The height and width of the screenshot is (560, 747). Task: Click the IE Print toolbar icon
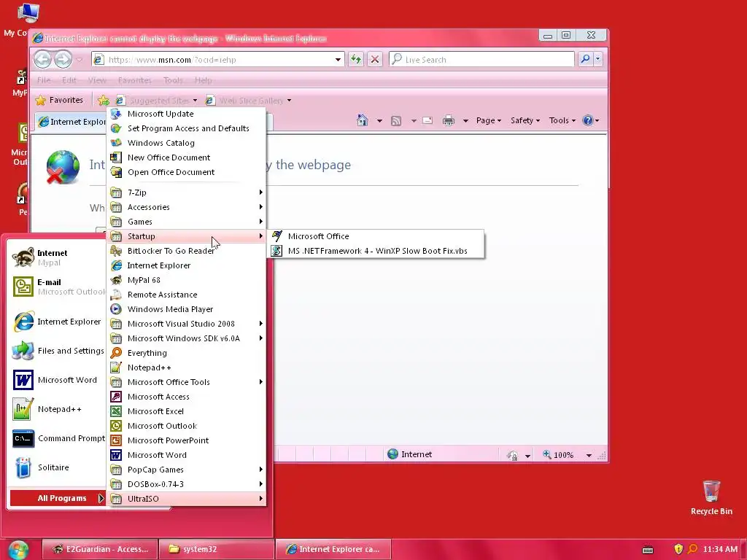[x=449, y=120]
